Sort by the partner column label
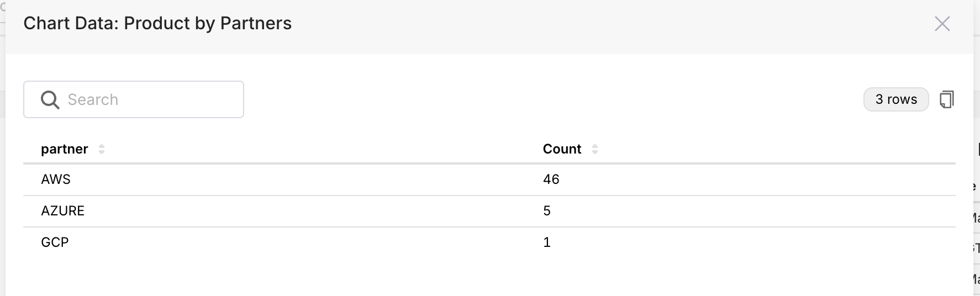The image size is (980, 296). tap(64, 149)
